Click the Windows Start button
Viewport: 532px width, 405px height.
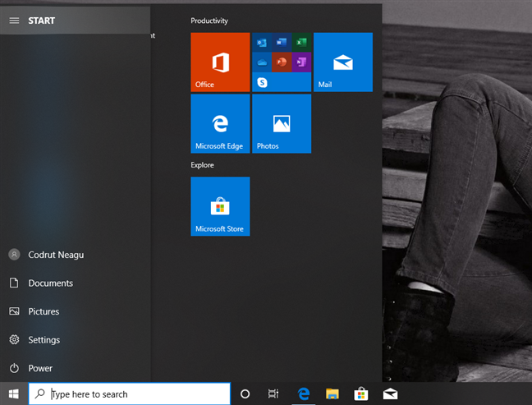coord(14,393)
